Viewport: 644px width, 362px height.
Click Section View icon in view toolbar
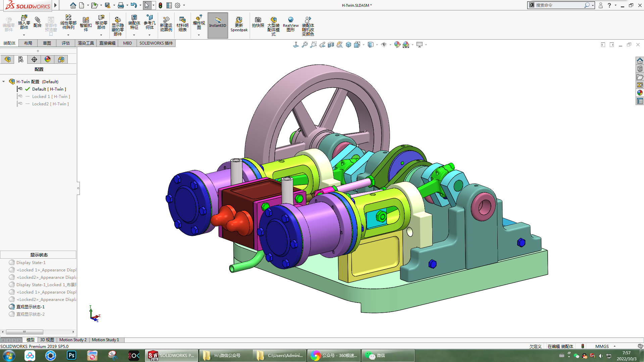(x=331, y=45)
